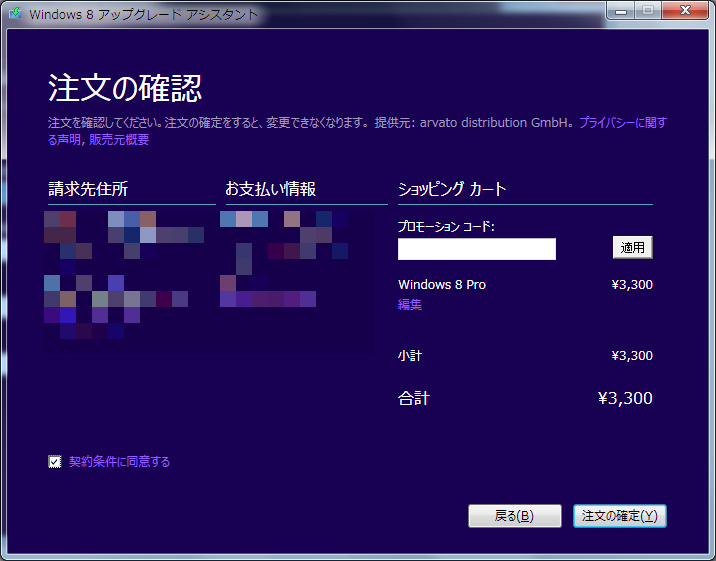Open the 契約条件に同意する terms link
This screenshot has width=716, height=561.
pyautogui.click(x=119, y=461)
